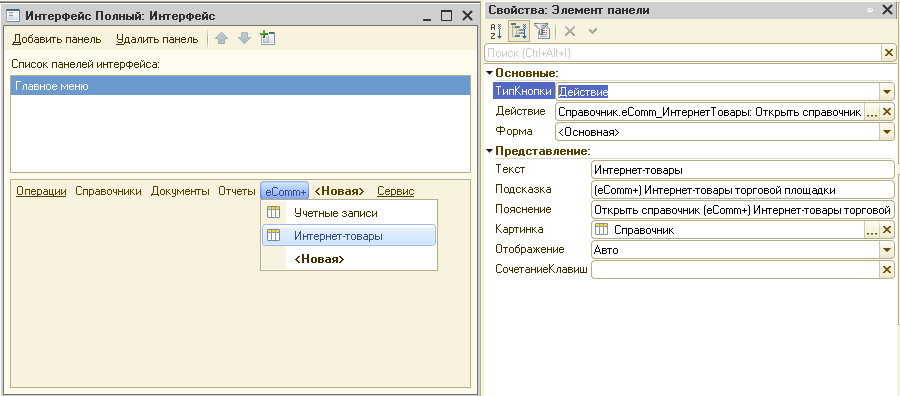Click Удалить панель button

(x=157, y=39)
